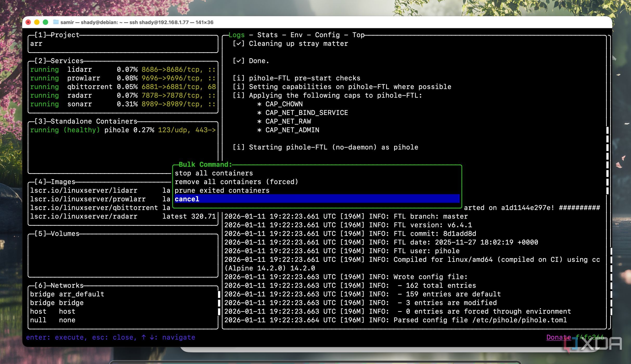
Task: Zoom the terminal with green button
Action: [45, 22]
